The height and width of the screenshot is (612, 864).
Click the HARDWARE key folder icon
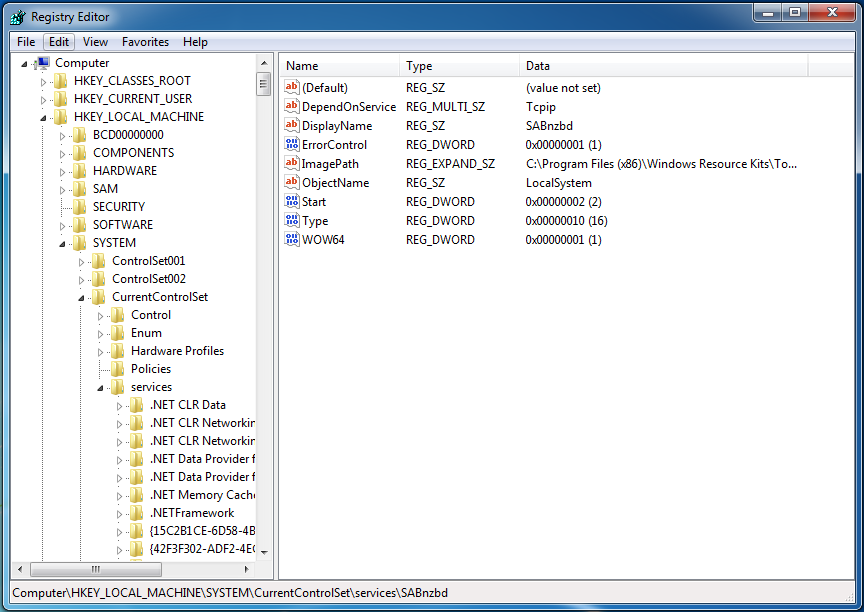tap(80, 171)
